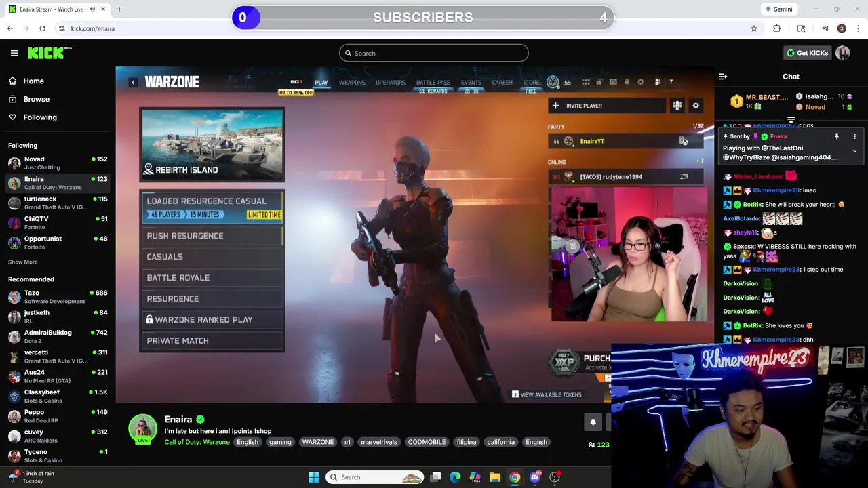Open Opportunist channel in sidebar
868x488 pixels.
[58, 242]
